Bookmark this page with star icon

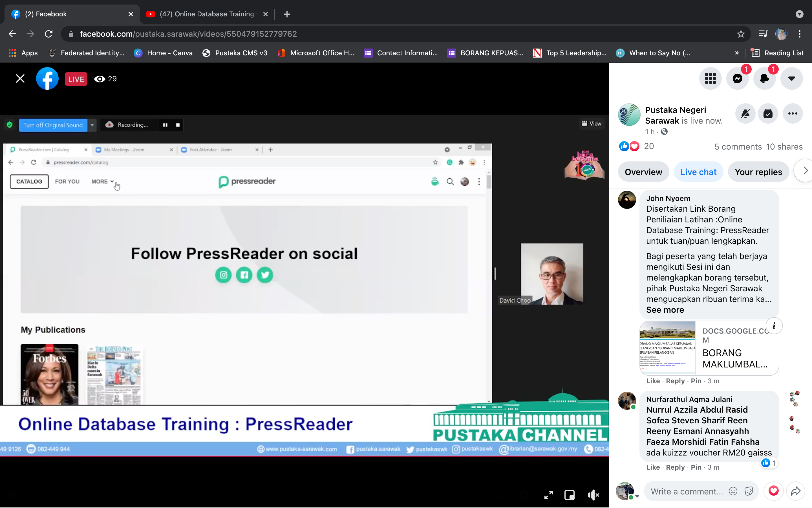741,34
